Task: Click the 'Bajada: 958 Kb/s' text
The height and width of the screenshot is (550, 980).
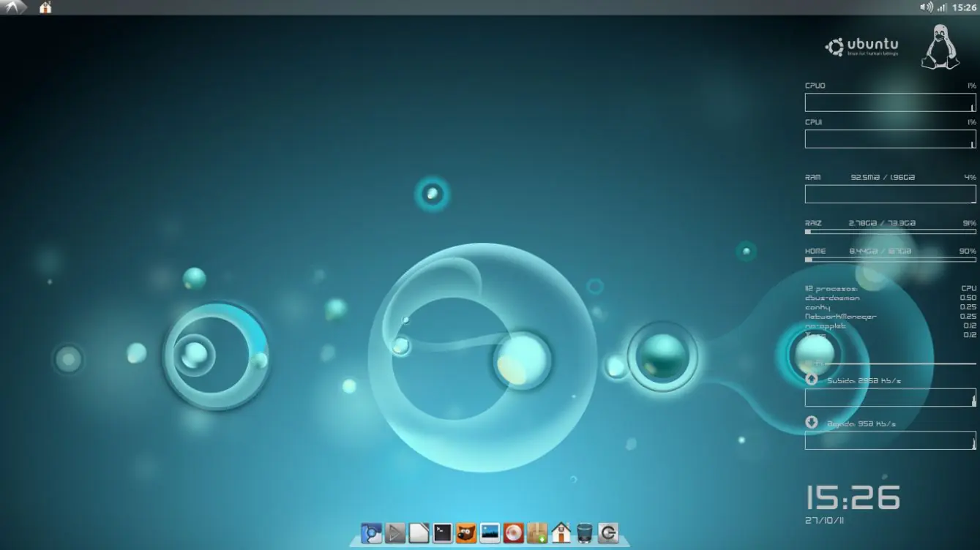Action: coord(861,423)
